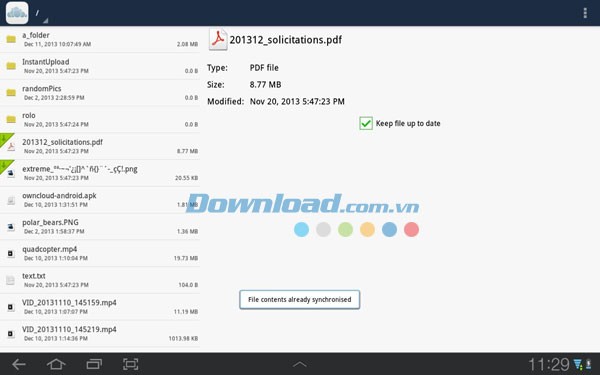Select VID_20131110_145219.mp4 file name
This screenshot has width=600, height=375.
69,329
